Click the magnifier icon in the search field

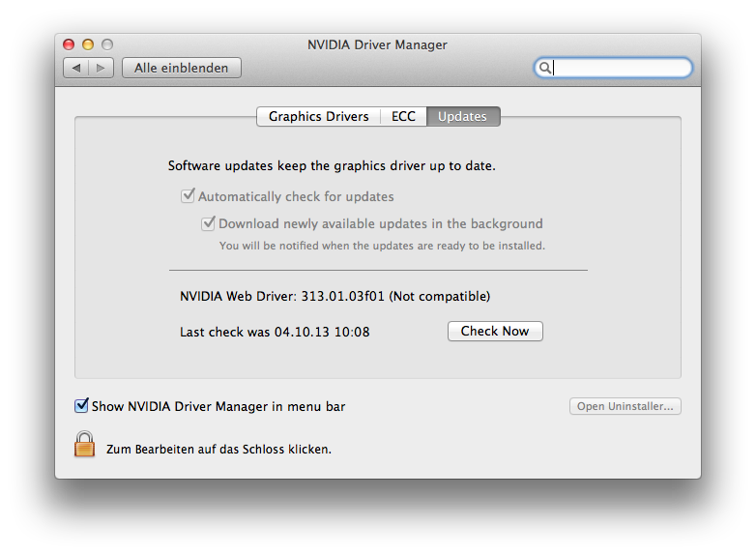coord(544,68)
